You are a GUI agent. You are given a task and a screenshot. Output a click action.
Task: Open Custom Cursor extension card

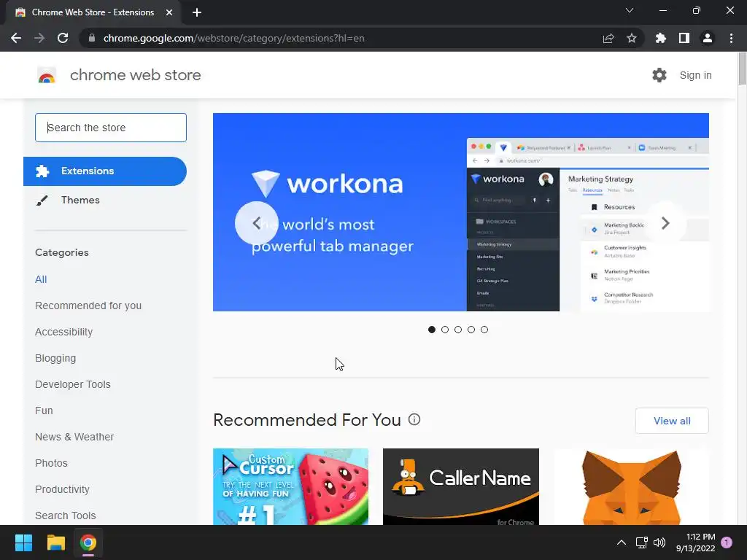coord(290,486)
